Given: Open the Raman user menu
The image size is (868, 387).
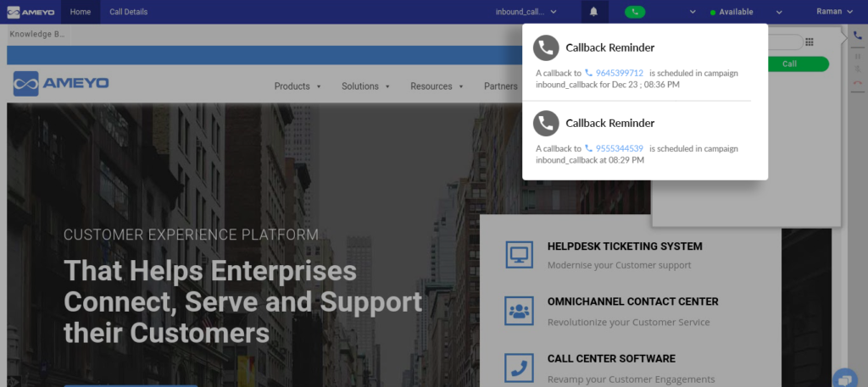Looking at the screenshot, I should 835,12.
